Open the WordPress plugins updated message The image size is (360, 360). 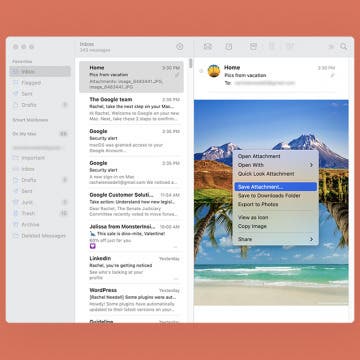(131, 299)
